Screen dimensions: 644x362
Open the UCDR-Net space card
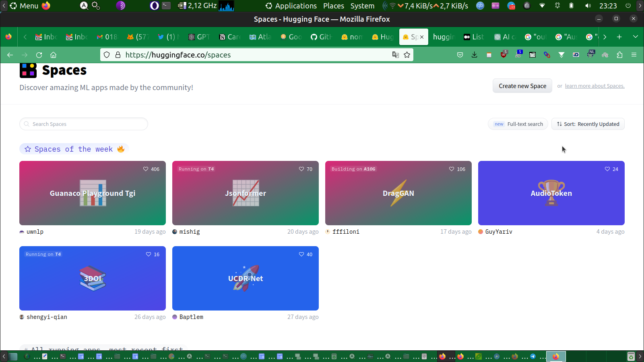point(246,278)
